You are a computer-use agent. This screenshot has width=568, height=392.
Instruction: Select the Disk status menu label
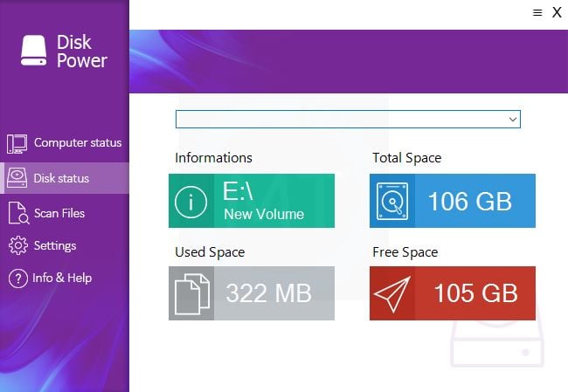[x=61, y=178]
